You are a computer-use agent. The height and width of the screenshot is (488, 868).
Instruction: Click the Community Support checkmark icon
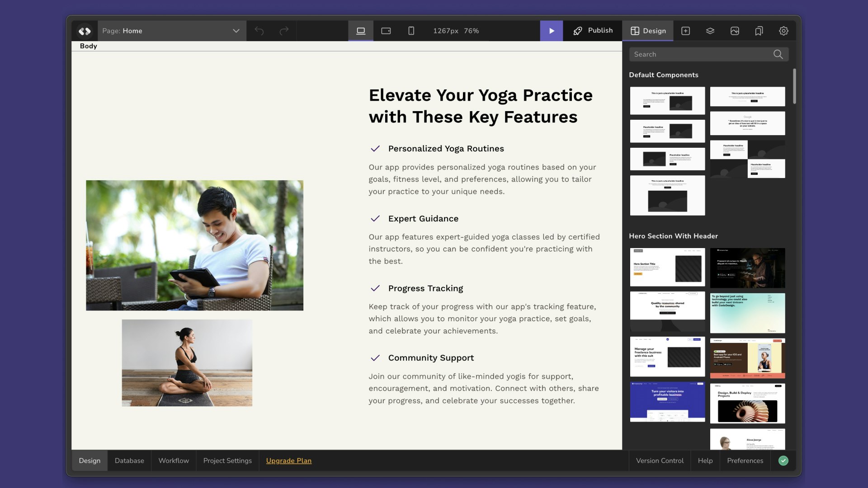coord(375,358)
